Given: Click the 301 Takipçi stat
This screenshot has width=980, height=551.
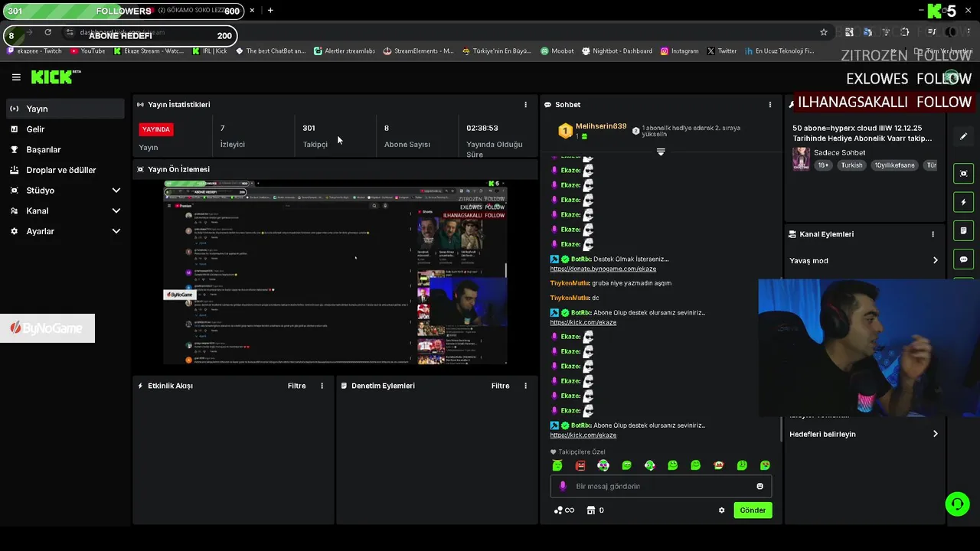Looking at the screenshot, I should coord(315,135).
